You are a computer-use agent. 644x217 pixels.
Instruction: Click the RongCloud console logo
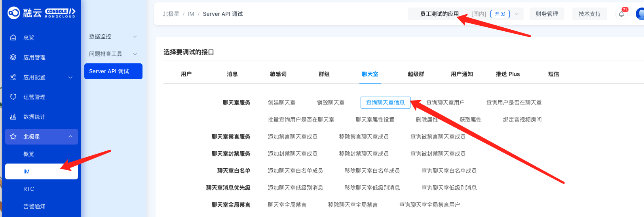click(42, 13)
